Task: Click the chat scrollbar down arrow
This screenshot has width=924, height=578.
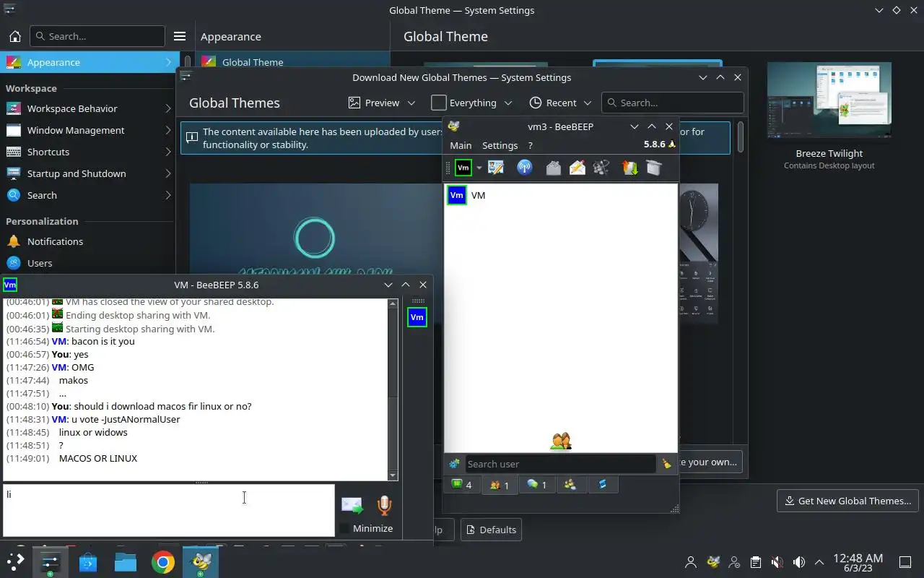Action: 393,475
